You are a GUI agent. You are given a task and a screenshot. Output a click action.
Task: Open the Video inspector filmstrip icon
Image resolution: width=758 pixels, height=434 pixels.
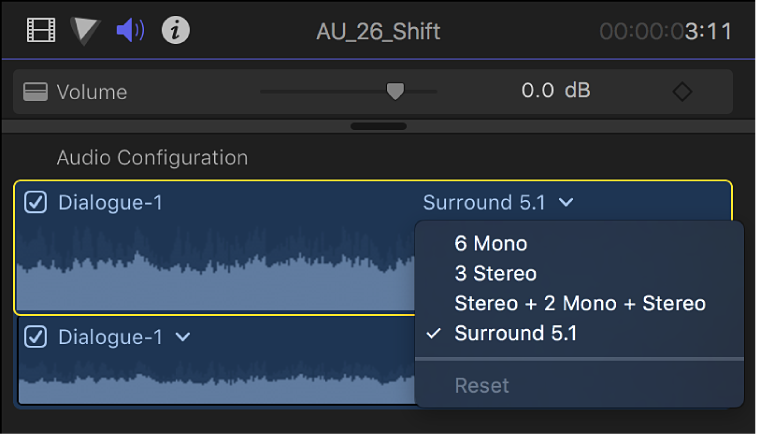(x=42, y=31)
